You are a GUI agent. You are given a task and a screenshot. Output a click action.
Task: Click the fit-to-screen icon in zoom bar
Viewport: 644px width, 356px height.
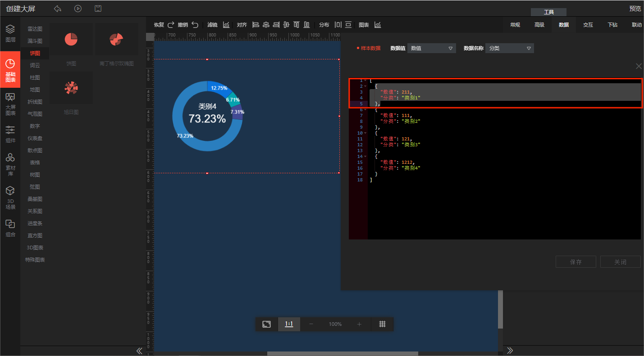click(x=267, y=324)
